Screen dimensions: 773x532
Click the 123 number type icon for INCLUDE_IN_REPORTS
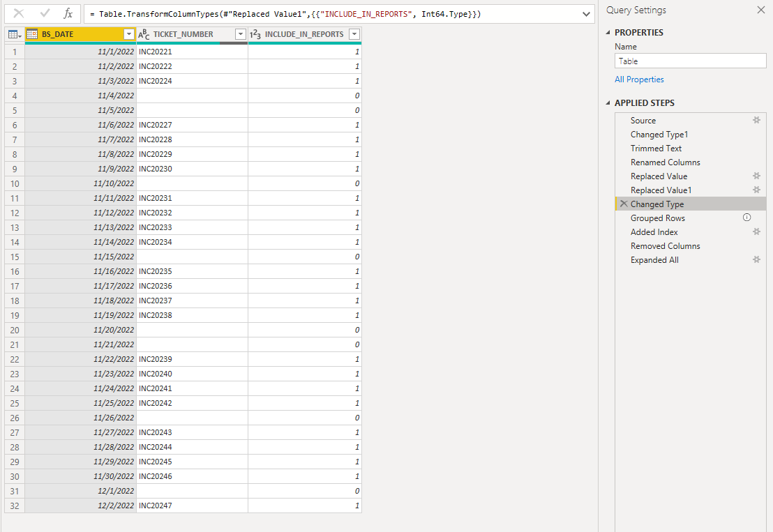coord(255,34)
